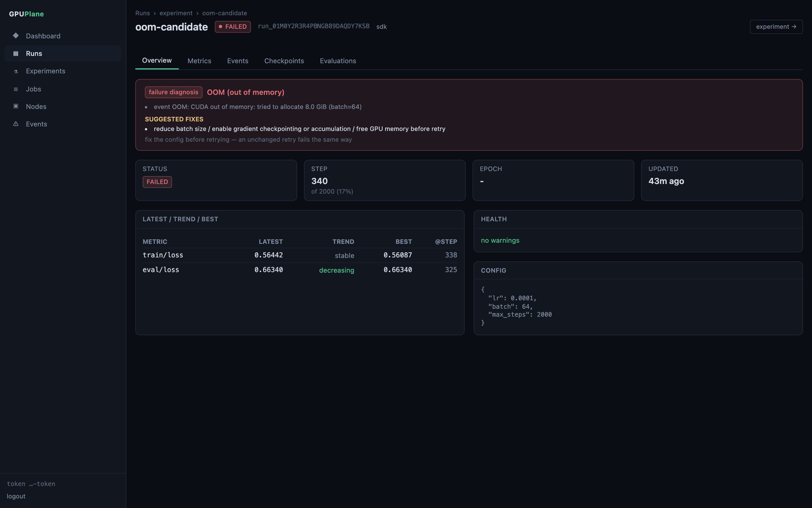Screen dimensions: 812x508
Task: Click the SUGGESTED FIXES heading
Action: click(174, 119)
